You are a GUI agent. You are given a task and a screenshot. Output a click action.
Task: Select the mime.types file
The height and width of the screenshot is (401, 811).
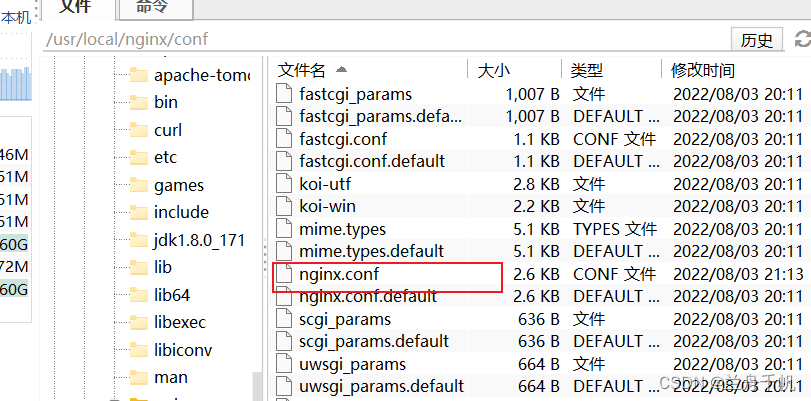click(x=342, y=229)
